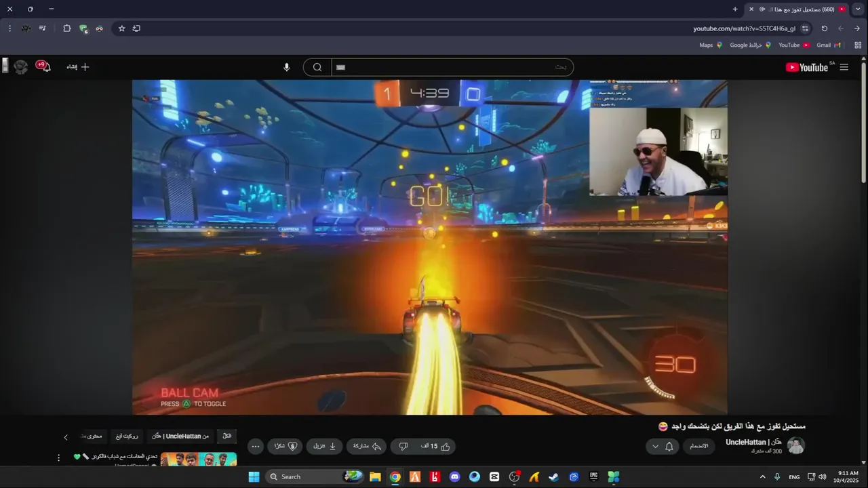Open Chrome extensions puzzle icon
Viewport: 868px width, 488px height.
[x=66, y=28]
